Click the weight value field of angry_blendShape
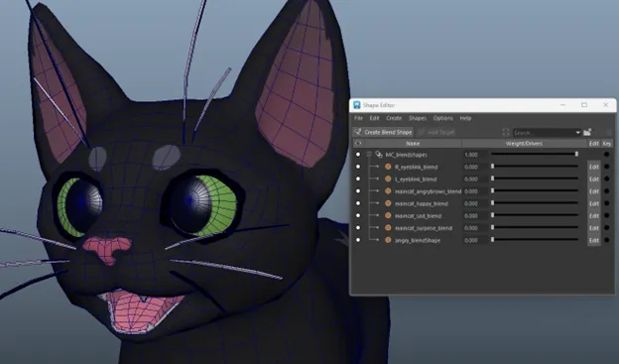619x364 pixels. point(475,240)
